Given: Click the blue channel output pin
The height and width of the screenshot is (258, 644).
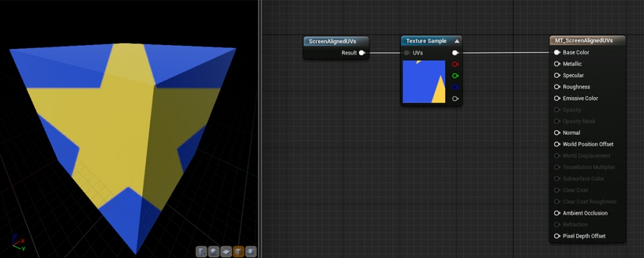Looking at the screenshot, I should click(x=455, y=87).
